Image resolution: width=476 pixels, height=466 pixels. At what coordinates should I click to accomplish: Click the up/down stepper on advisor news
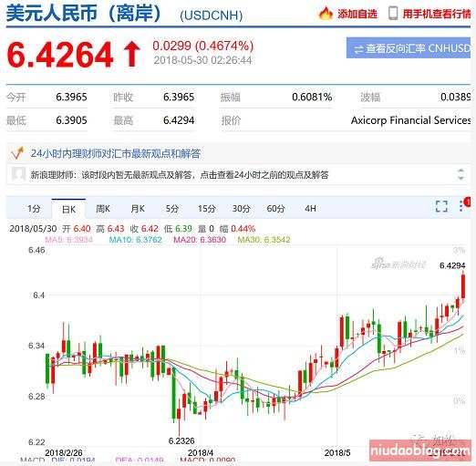[460, 174]
